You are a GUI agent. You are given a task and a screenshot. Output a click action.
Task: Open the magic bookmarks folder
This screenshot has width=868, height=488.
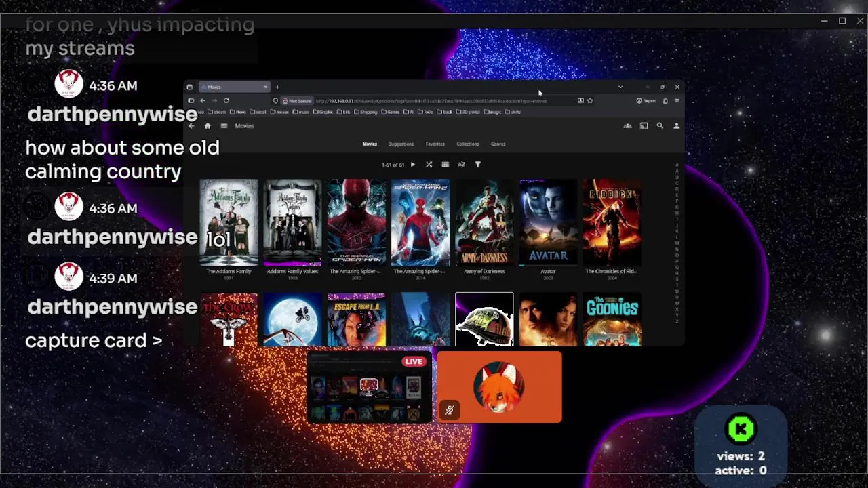tap(493, 112)
